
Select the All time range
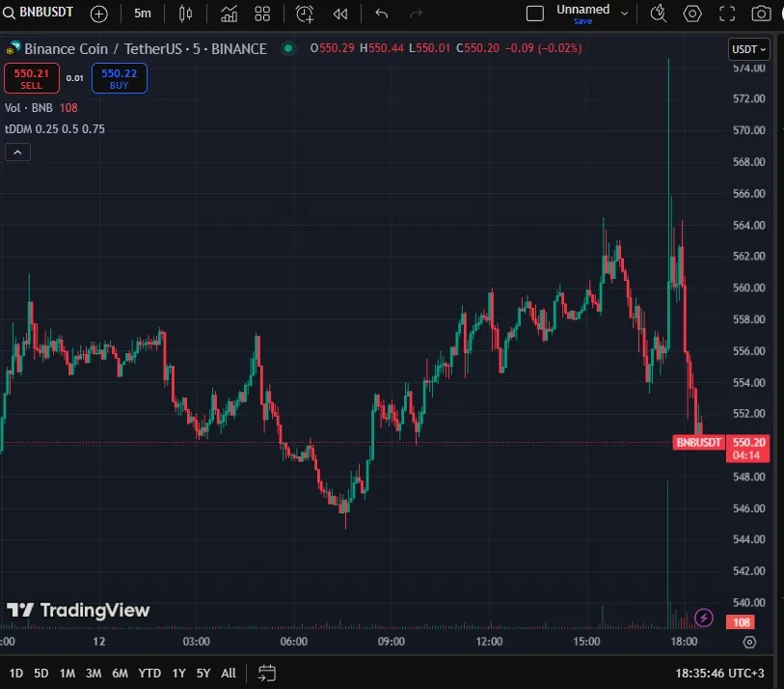(x=229, y=674)
